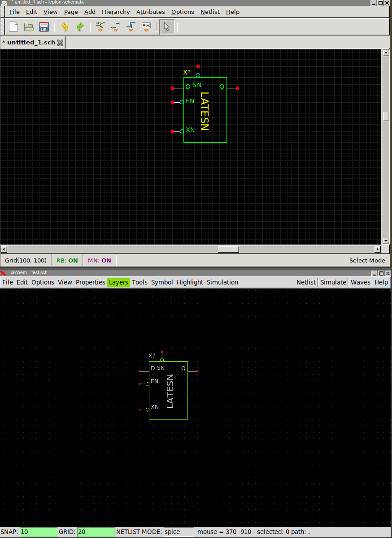Select the Add Bus tool

[131, 27]
